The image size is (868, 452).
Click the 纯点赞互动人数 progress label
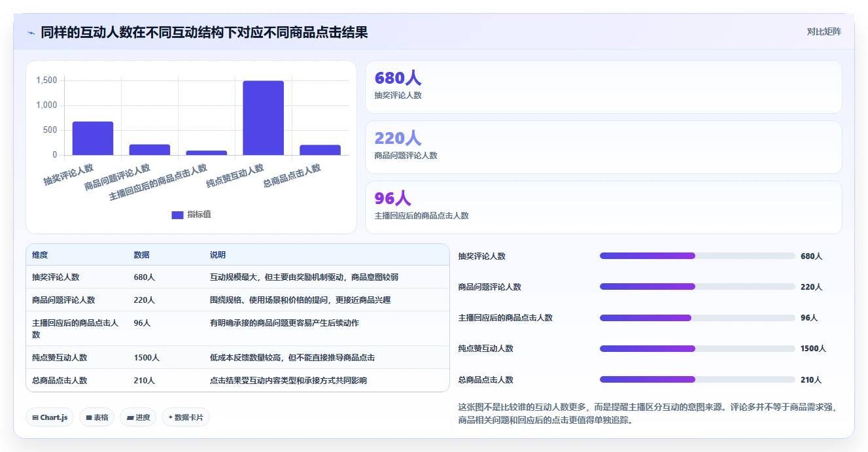pyautogui.click(x=486, y=349)
